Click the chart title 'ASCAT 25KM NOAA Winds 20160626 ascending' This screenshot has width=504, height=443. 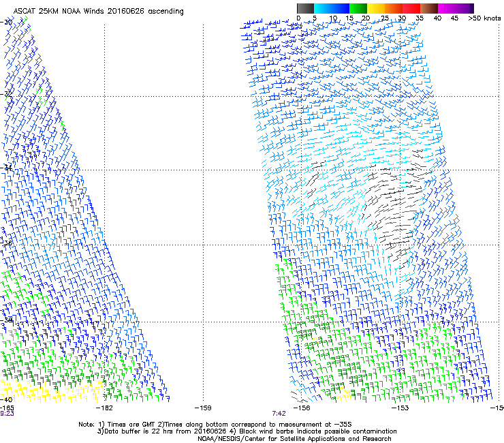click(98, 12)
